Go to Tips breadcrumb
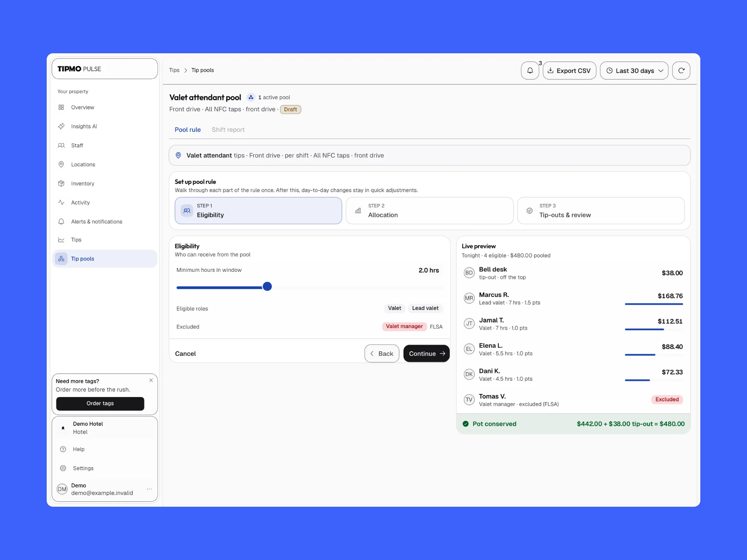 (174, 70)
